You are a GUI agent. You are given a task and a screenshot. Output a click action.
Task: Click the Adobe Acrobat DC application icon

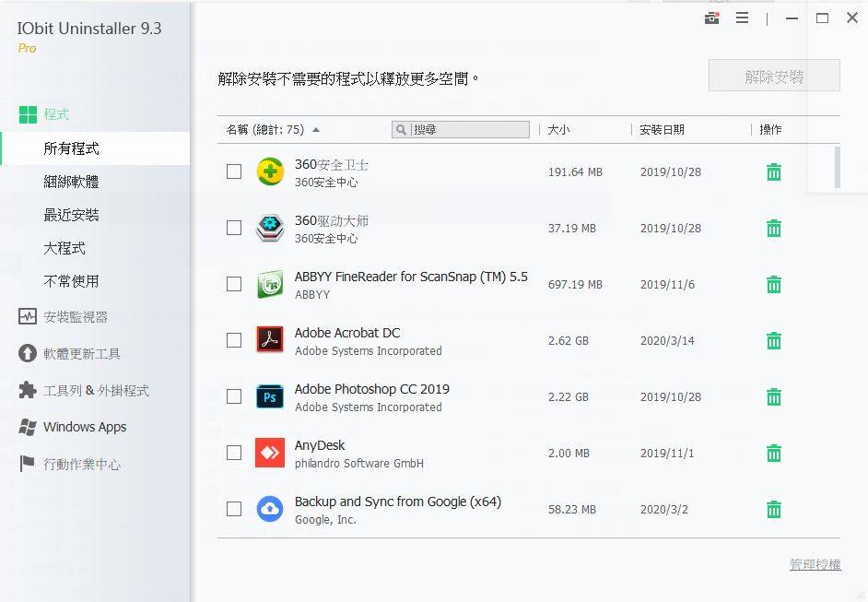pyautogui.click(x=270, y=340)
